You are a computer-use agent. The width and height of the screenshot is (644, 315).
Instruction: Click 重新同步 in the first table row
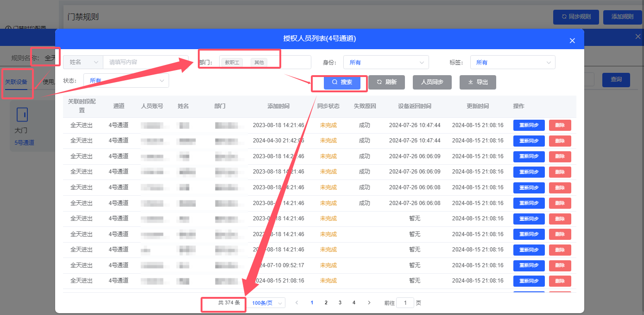pos(529,125)
